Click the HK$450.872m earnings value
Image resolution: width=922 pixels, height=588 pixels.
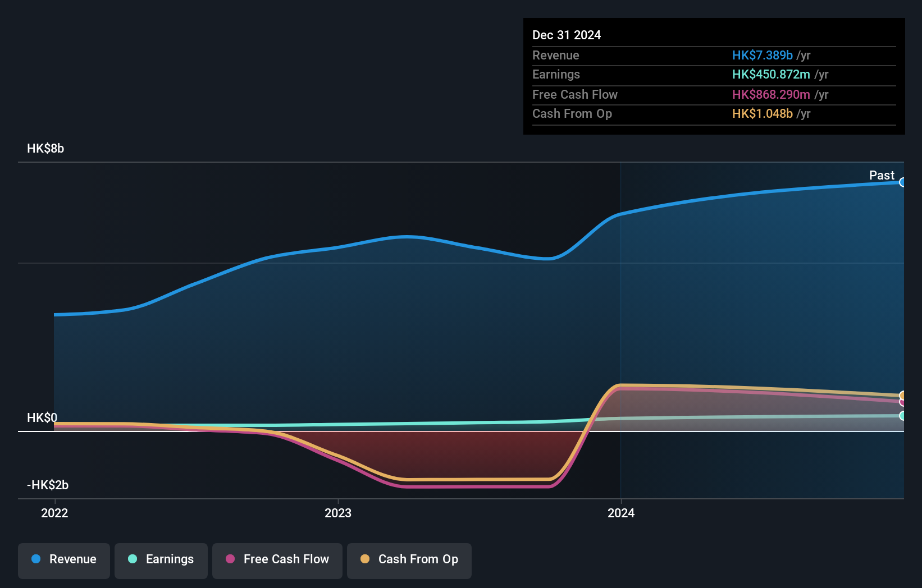click(771, 75)
